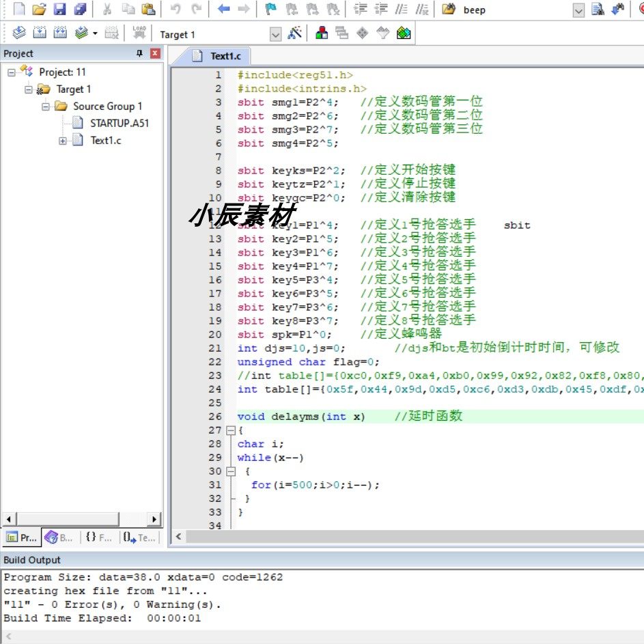Image resolution: width=644 pixels, height=644 pixels.
Task: Pin the Project panel
Action: pyautogui.click(x=139, y=53)
